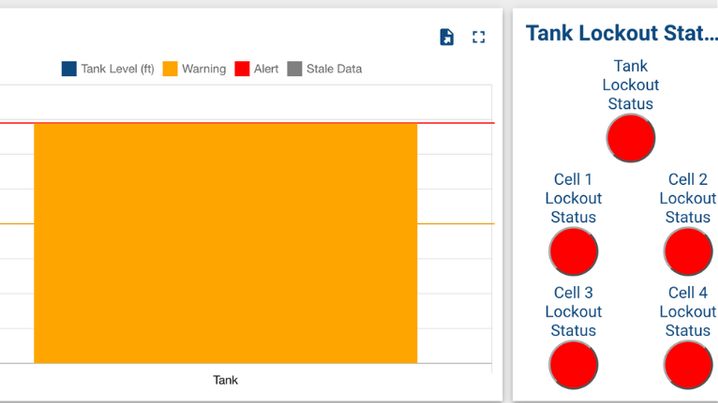718x403 pixels.
Task: Click the Cell 3 Lockout Status label
Action: 573,311
